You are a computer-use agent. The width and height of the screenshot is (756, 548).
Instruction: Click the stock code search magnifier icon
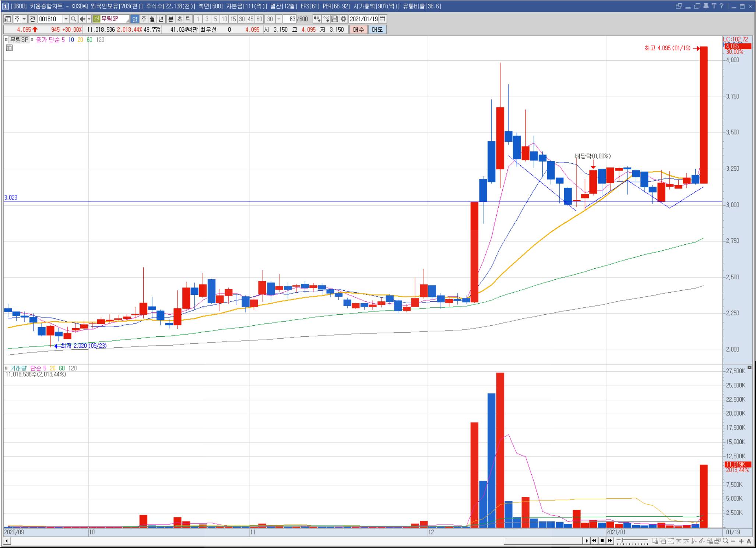[x=73, y=19]
